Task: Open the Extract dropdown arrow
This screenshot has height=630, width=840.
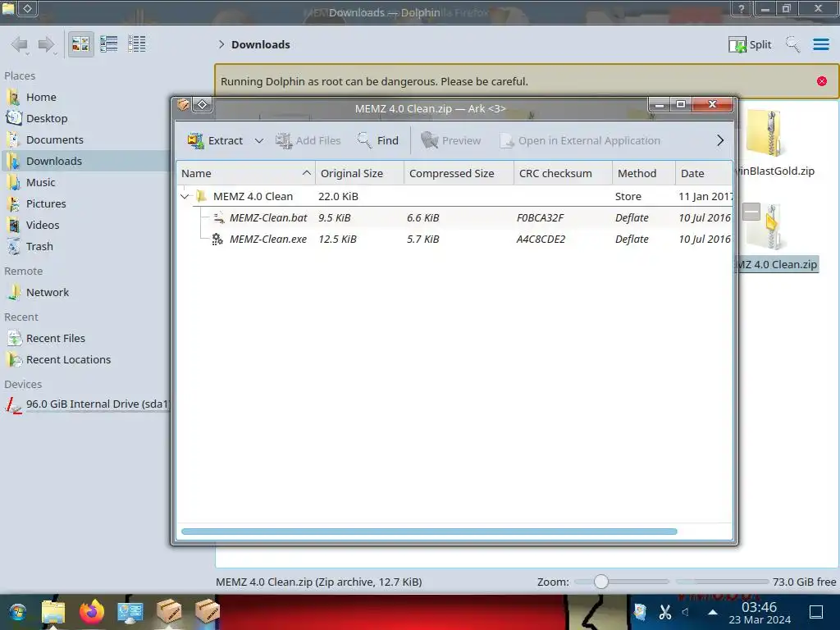Action: pyautogui.click(x=258, y=140)
